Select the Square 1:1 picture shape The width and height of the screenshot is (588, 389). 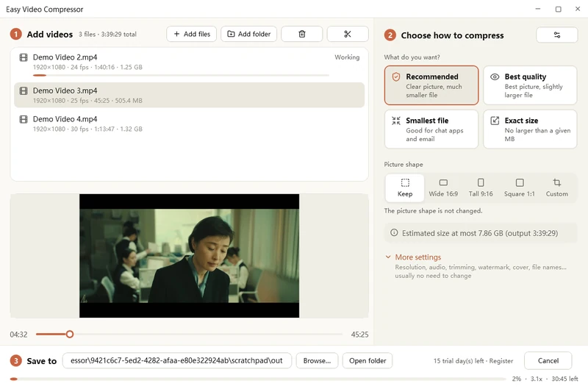coord(520,188)
